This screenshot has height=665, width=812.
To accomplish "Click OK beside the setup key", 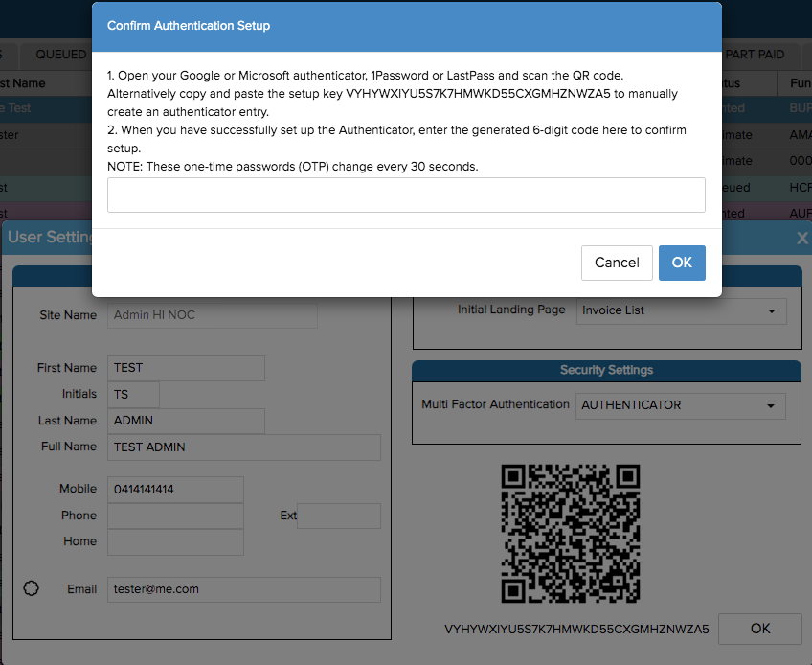I will pos(759,629).
